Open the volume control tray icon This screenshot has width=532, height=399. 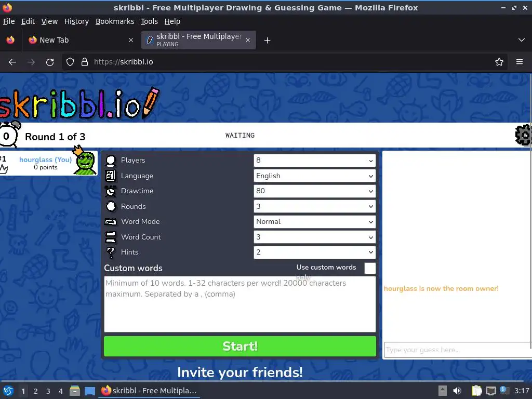457,391
